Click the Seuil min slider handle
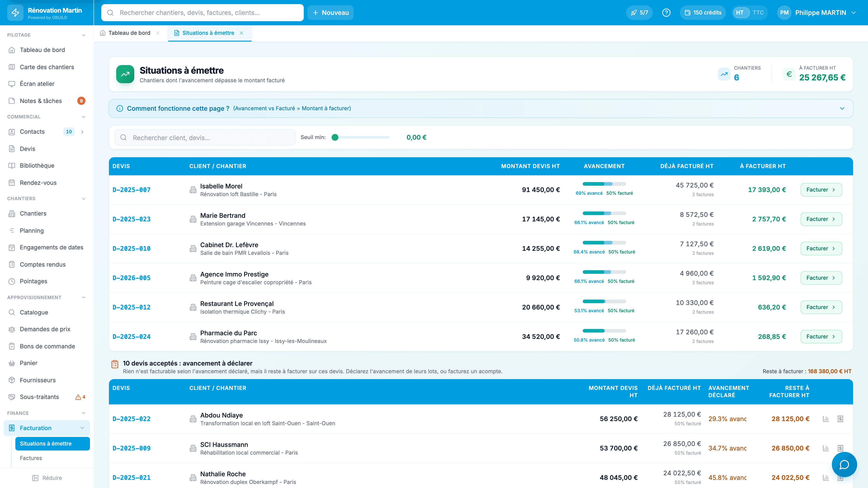 (x=335, y=137)
